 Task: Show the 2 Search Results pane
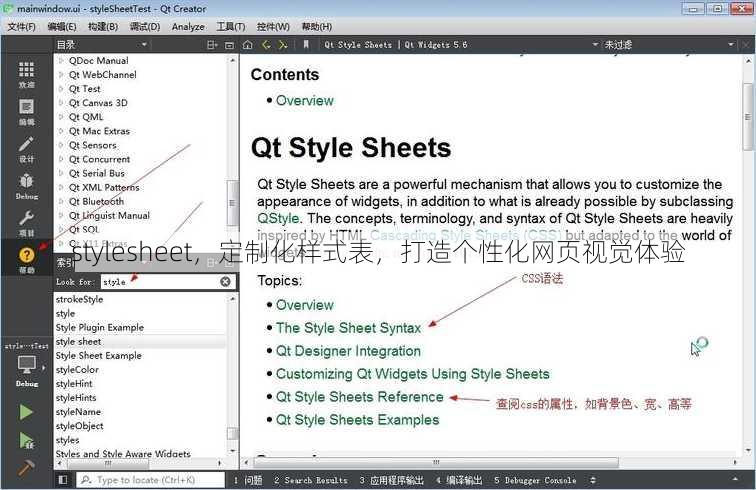point(310,480)
